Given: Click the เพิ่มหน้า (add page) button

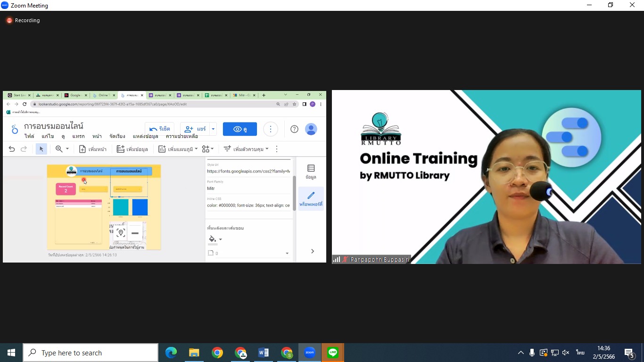Looking at the screenshot, I should pyautogui.click(x=92, y=149).
